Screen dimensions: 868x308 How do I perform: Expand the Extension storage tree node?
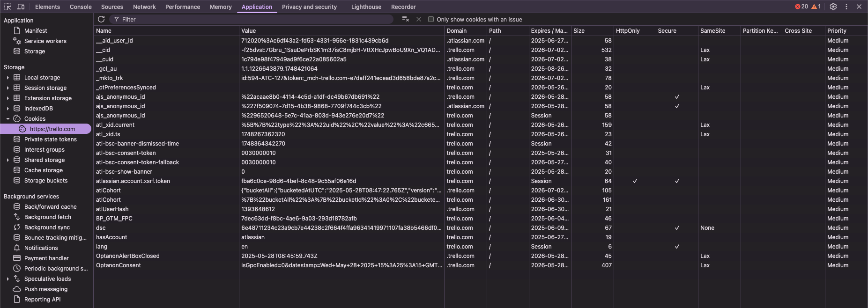pyautogui.click(x=7, y=98)
